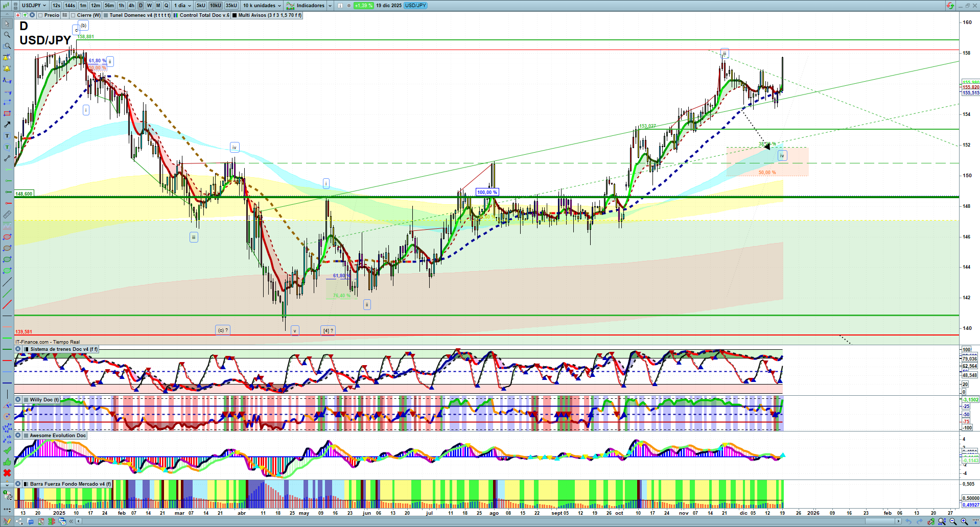The width and height of the screenshot is (980, 527).
Task: Open the USDJPY symbol dropdown
Action: (x=34, y=6)
